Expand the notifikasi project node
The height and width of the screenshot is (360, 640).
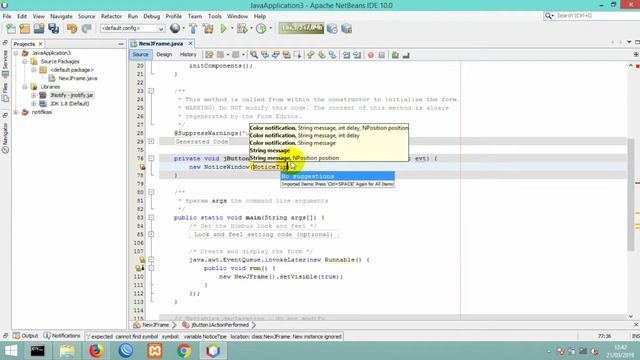pos(16,112)
